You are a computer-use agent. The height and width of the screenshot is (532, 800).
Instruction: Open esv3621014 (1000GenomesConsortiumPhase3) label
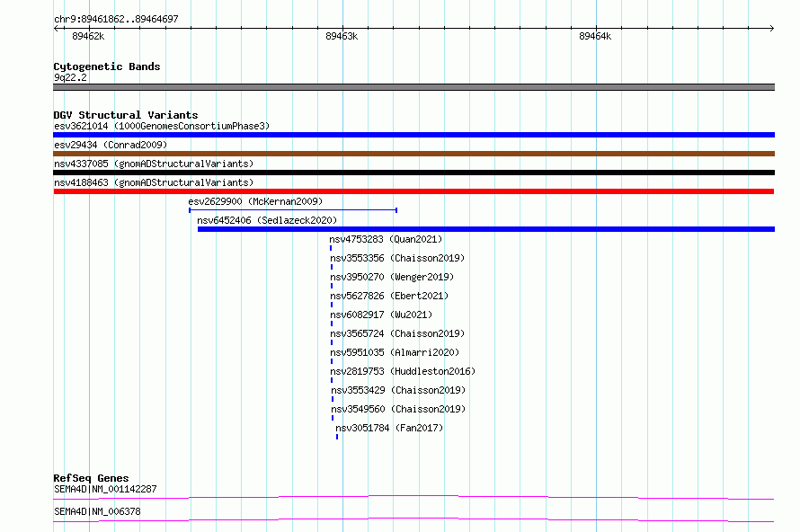[x=162, y=126]
